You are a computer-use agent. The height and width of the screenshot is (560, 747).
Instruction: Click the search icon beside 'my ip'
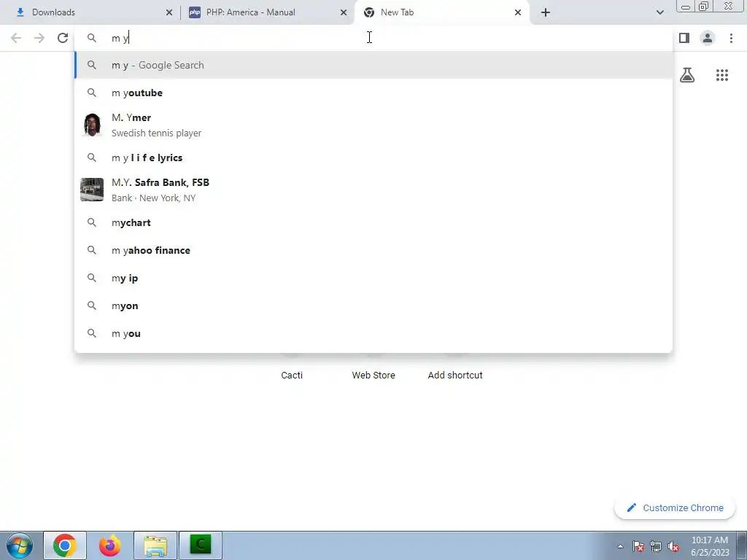click(x=92, y=278)
